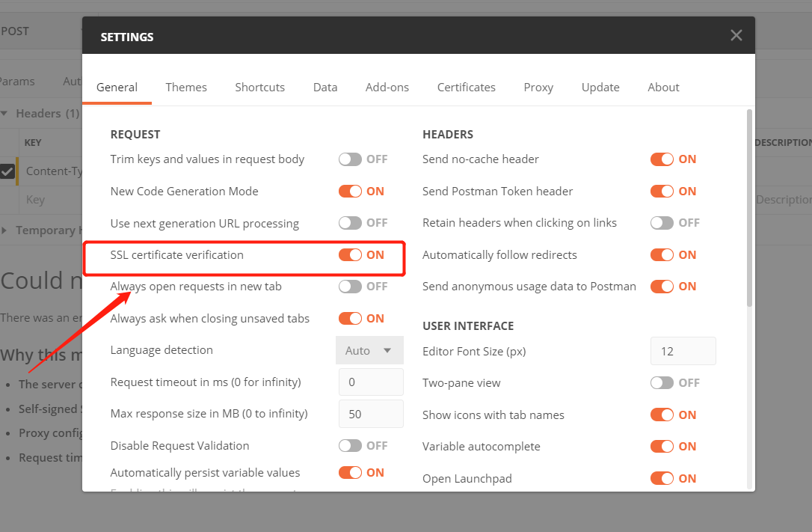Viewport: 812px width, 532px height.
Task: Open the Language detection dropdown
Action: [x=369, y=350]
